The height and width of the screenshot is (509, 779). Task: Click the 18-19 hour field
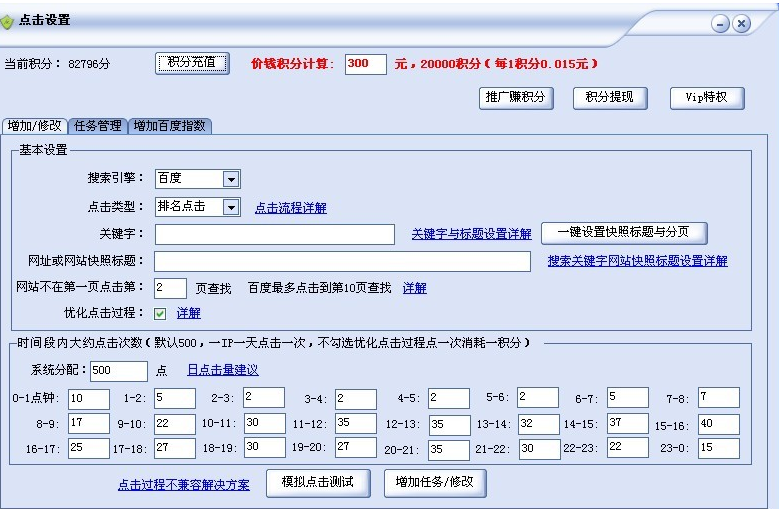tap(265, 447)
